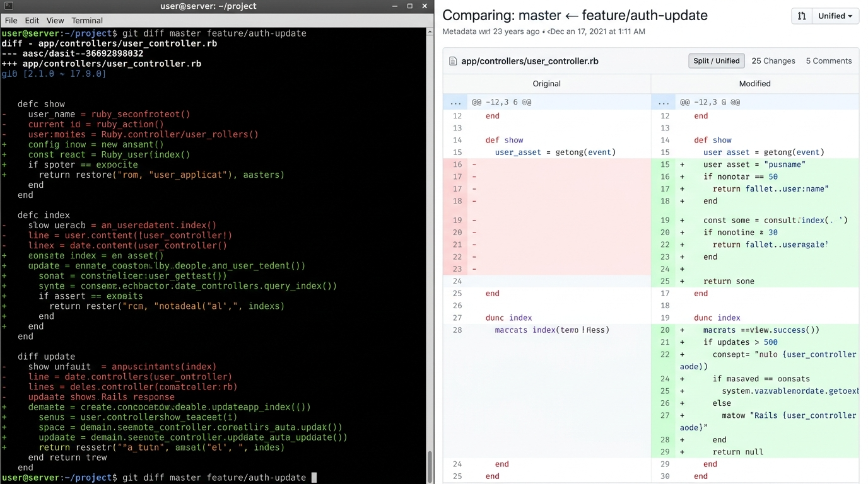Click the terminal cursor at the bottom prompt
The image size is (868, 484).
click(x=314, y=477)
